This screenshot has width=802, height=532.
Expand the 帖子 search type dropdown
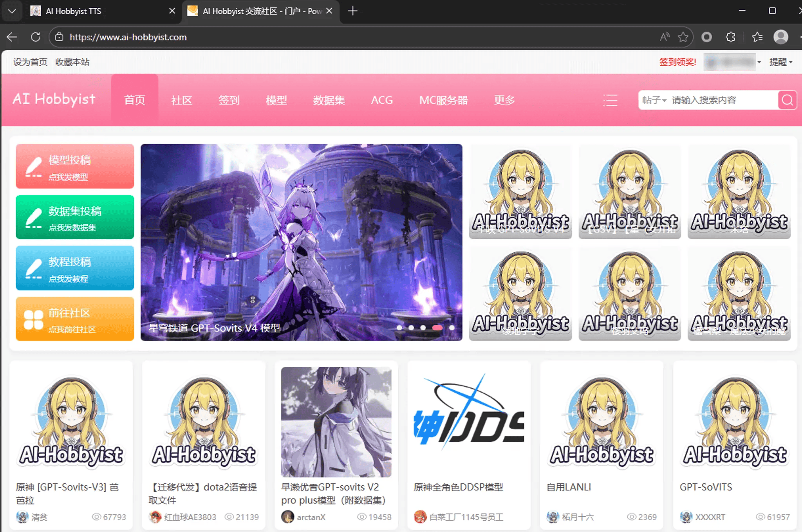654,100
